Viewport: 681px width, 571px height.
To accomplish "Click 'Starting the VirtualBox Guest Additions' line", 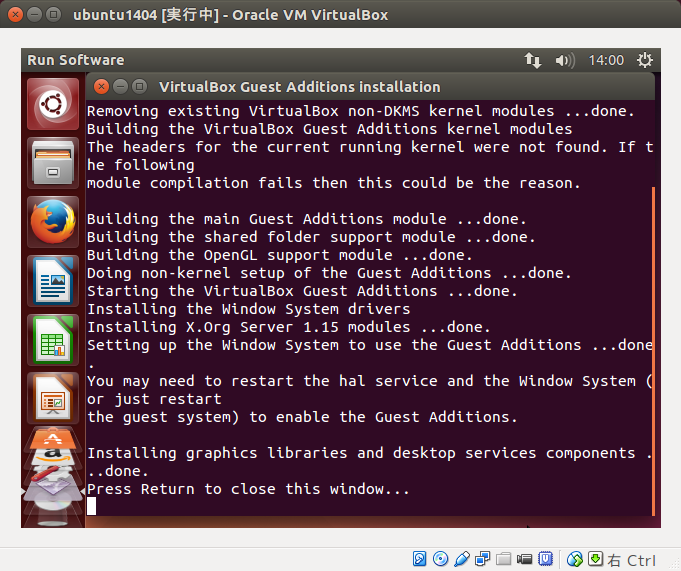I will click(302, 291).
